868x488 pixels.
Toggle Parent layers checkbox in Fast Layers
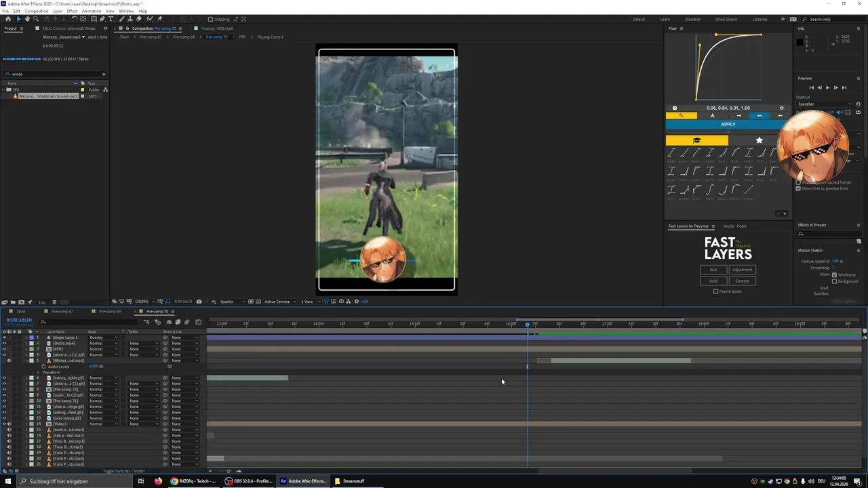click(715, 291)
